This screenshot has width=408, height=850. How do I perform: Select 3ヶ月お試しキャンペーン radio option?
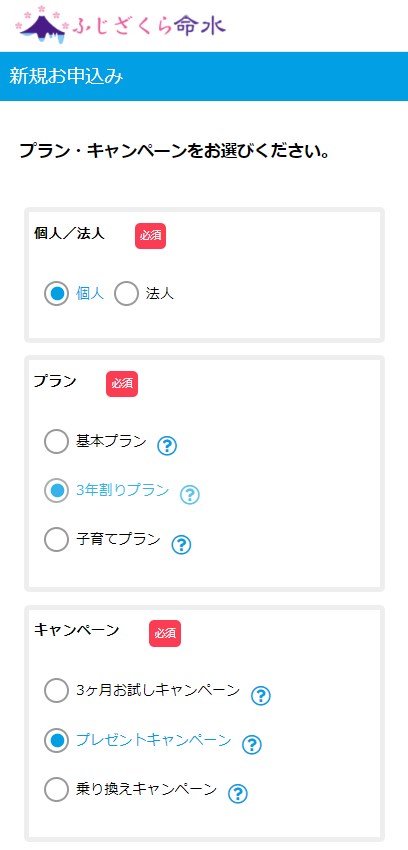[56, 691]
